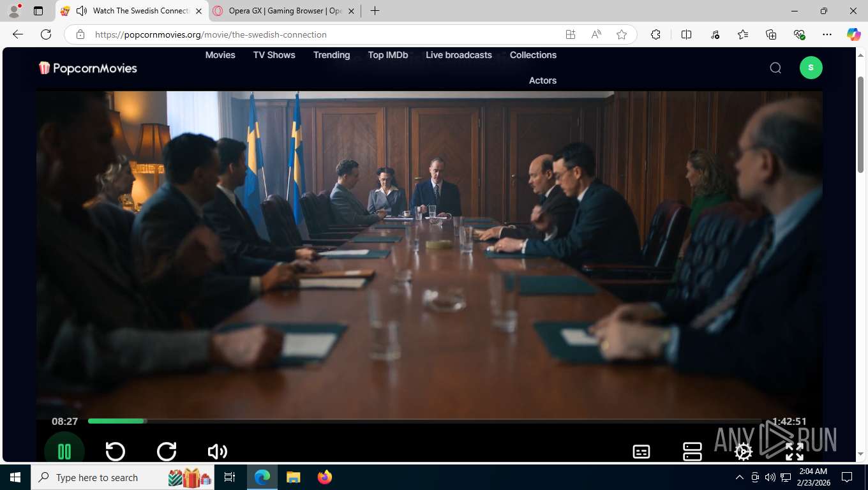Screen dimensions: 868x490
Task: Mute tab via speaker icon on Swedish Connection tab
Action: (x=81, y=11)
